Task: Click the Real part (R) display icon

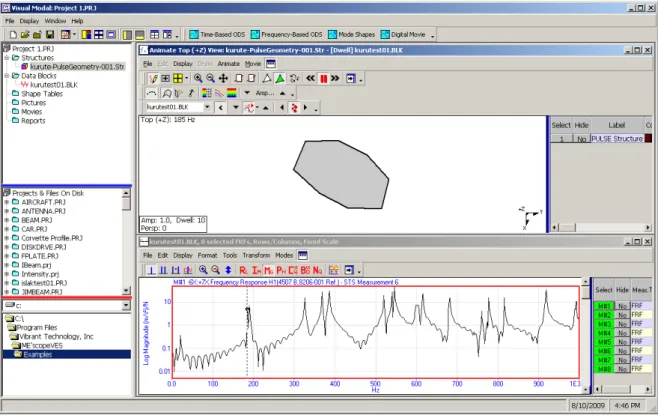Action: coord(244,270)
